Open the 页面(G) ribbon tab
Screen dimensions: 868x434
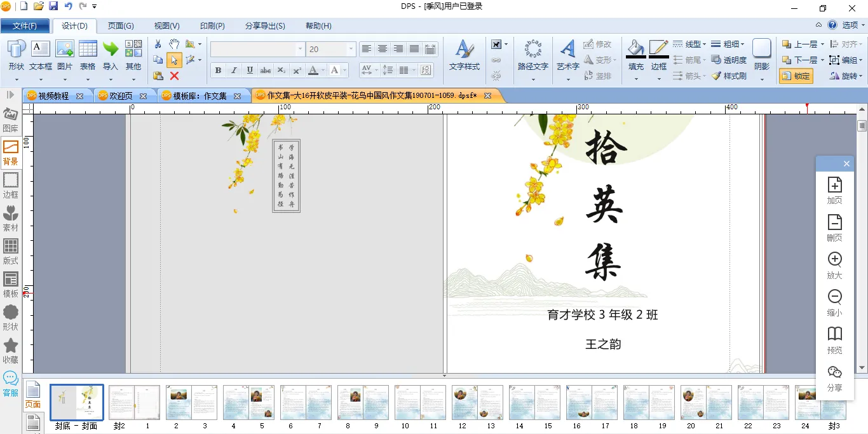(121, 26)
